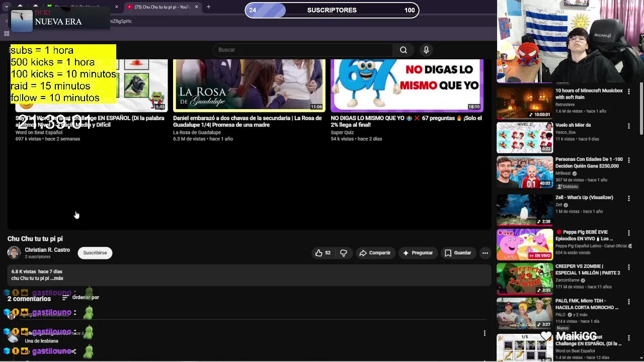Open the PALO HACELA CORTA MOROCHO thumbnail
The width and height of the screenshot is (644, 362).
coord(525,313)
